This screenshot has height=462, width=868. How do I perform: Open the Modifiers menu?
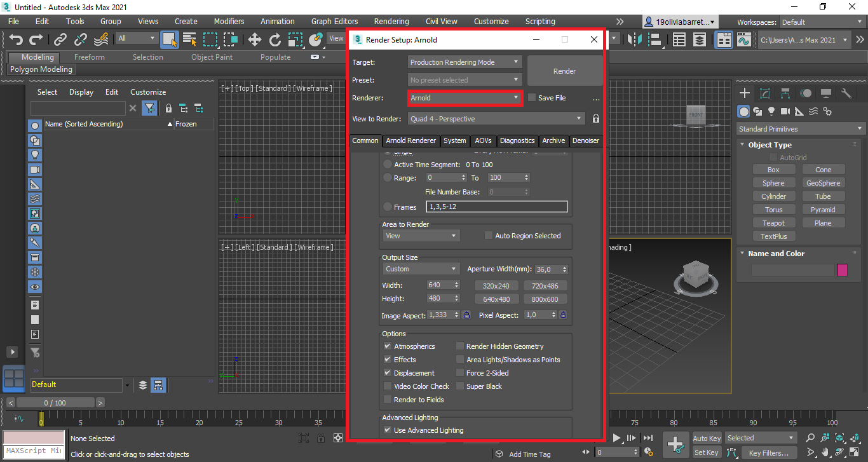[x=229, y=21]
